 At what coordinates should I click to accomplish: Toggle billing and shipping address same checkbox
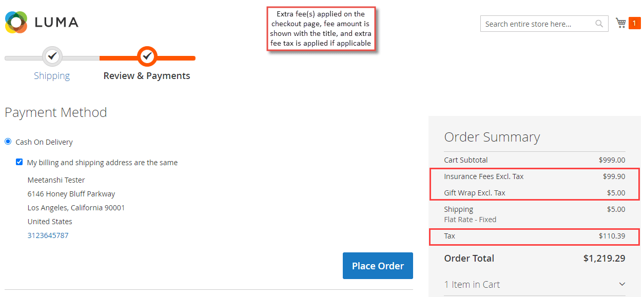pyautogui.click(x=19, y=162)
